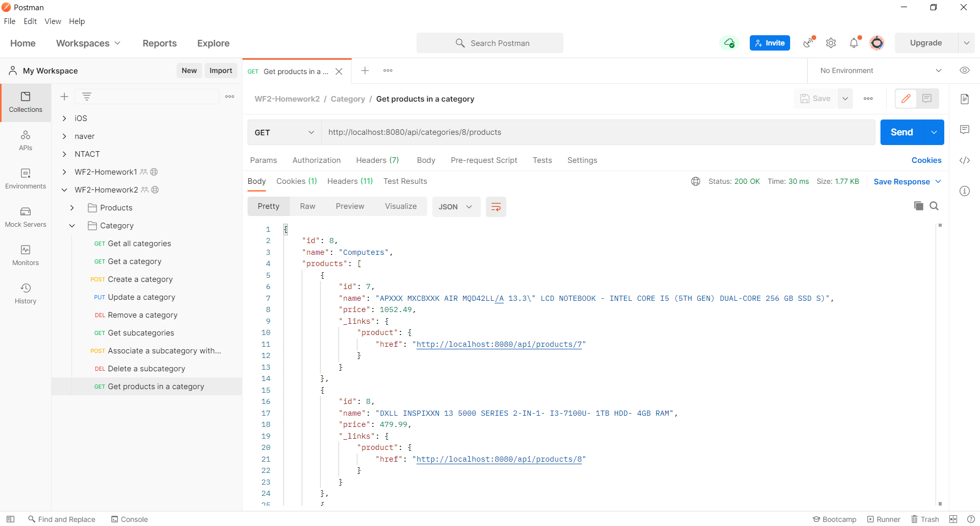
Task: Open the Save Response dropdown
Action: pyautogui.click(x=908, y=182)
